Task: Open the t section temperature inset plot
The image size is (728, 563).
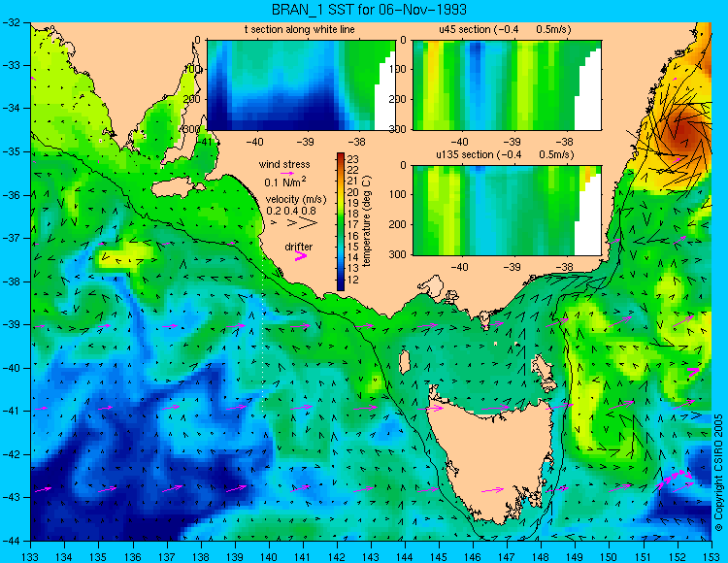Action: [301, 85]
